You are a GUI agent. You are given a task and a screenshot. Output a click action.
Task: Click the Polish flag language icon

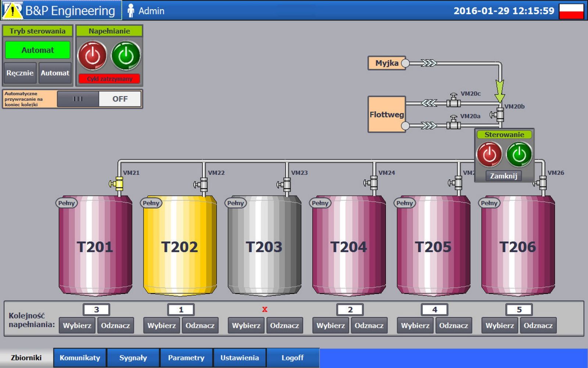[571, 11]
